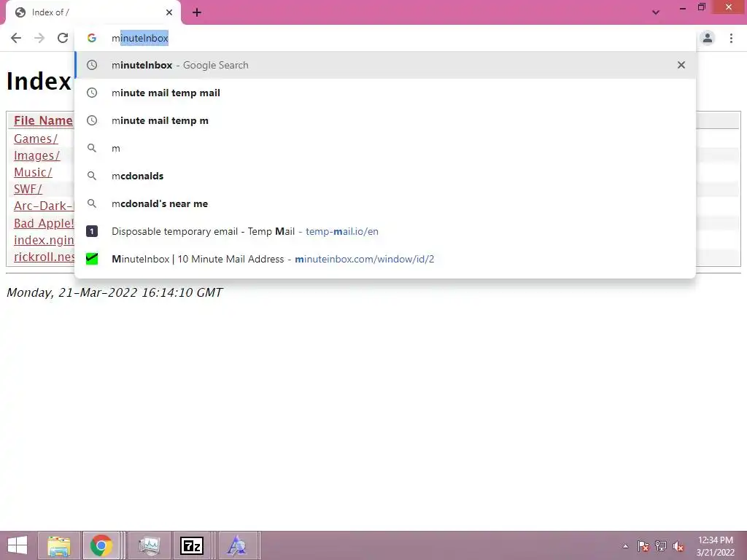Click the Chrome icon on the taskbar
Viewport: 747px width, 560px height.
tap(101, 545)
